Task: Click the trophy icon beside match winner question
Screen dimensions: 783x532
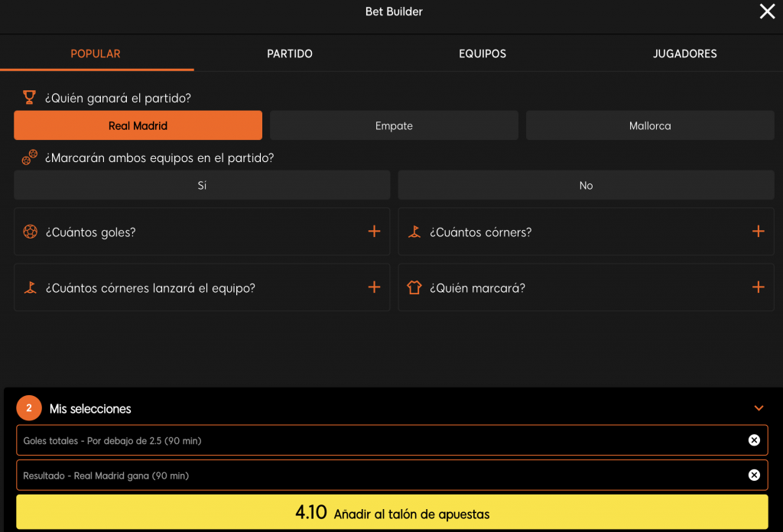Action: 30,97
